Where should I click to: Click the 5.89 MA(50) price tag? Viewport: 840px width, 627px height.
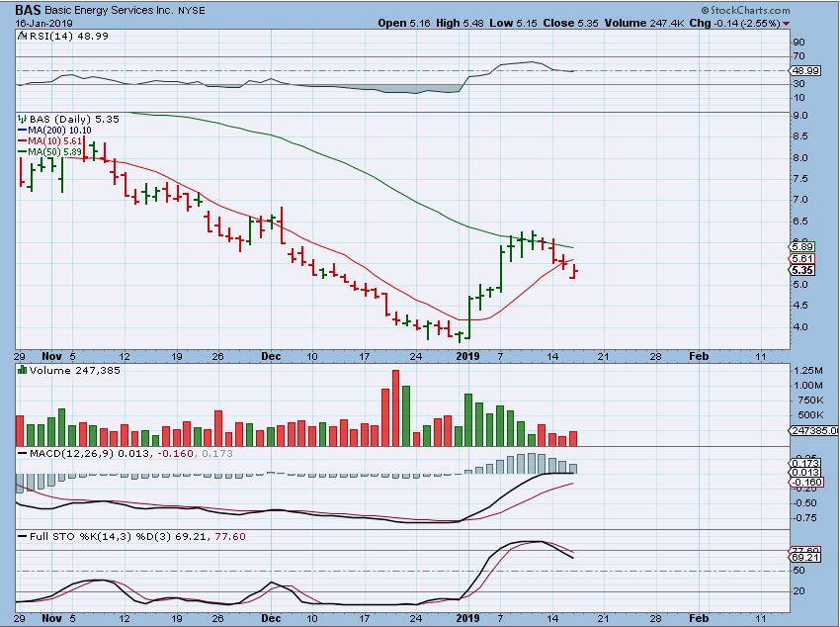coord(801,247)
